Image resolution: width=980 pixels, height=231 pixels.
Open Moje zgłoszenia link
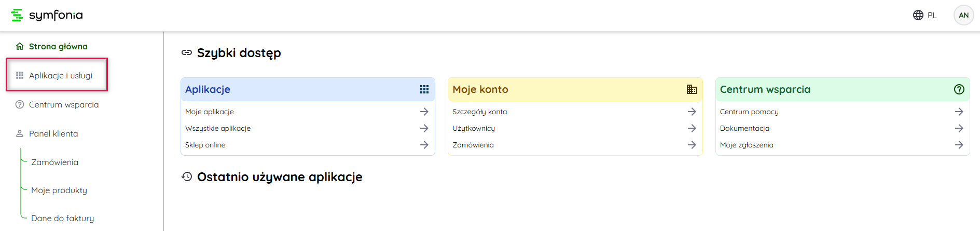(x=747, y=145)
